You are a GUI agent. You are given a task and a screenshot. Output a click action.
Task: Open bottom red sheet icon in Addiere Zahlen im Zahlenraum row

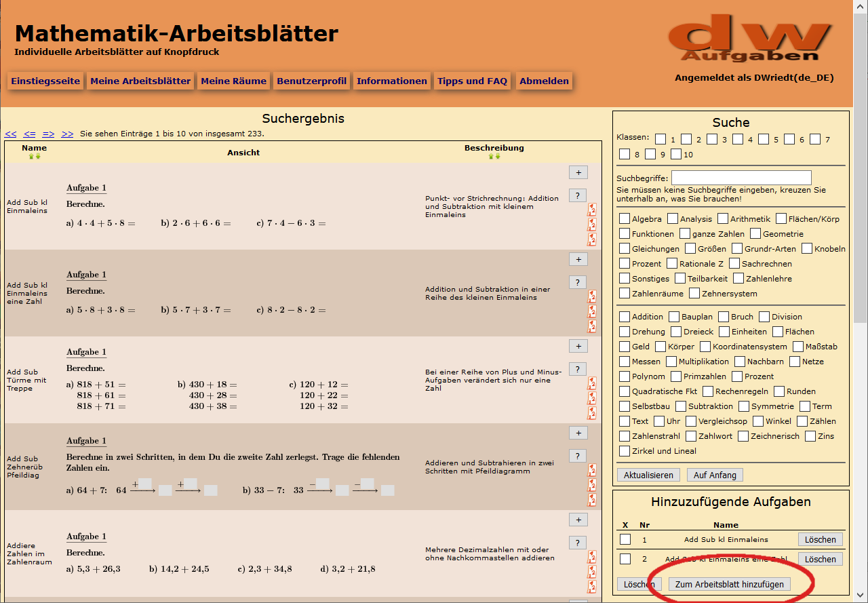click(x=592, y=586)
